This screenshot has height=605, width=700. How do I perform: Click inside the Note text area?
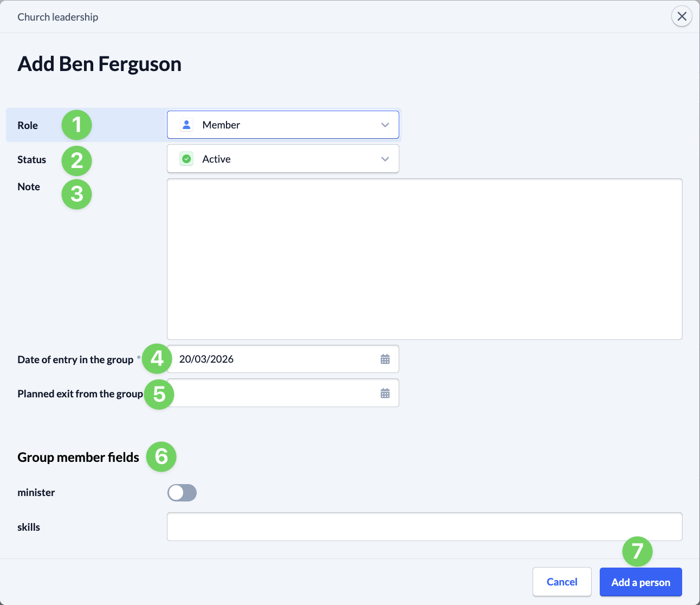coord(424,259)
